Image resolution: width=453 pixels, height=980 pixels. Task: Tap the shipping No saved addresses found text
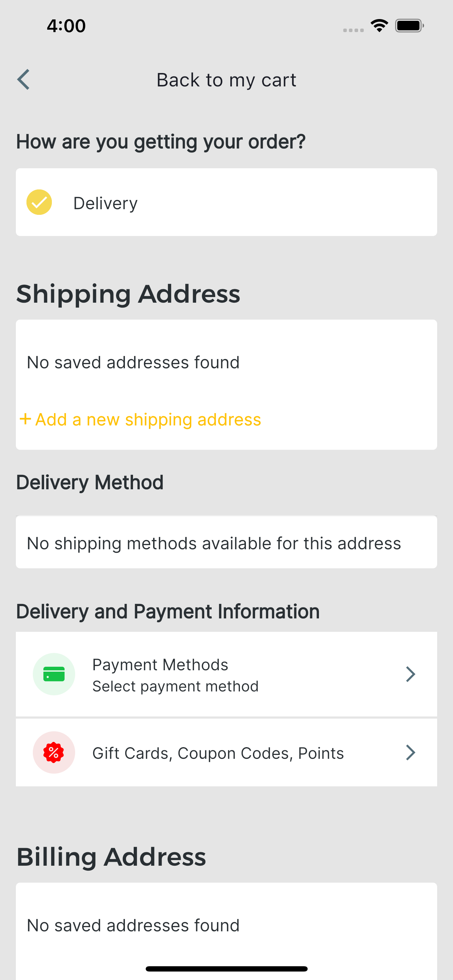click(133, 362)
